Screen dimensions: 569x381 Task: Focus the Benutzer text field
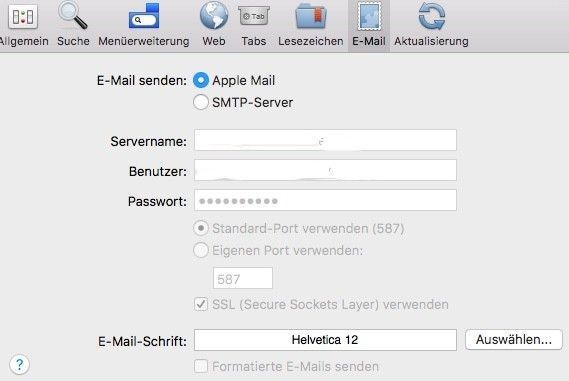point(325,170)
